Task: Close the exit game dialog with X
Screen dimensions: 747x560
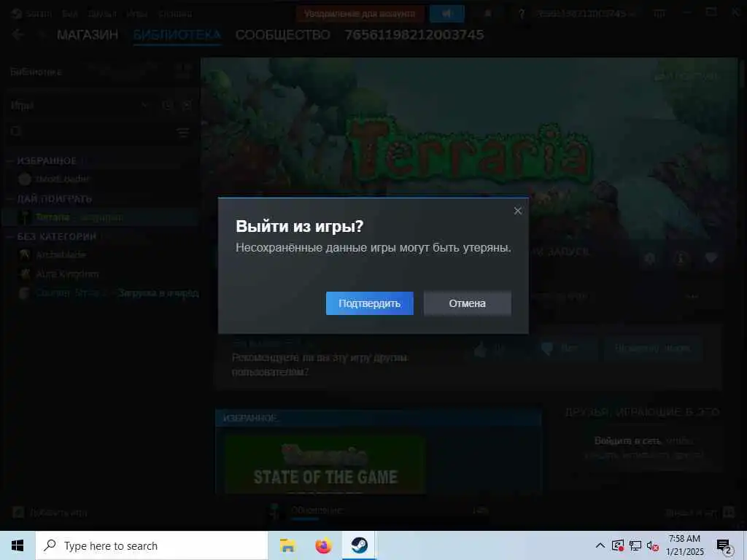Action: 518,211
